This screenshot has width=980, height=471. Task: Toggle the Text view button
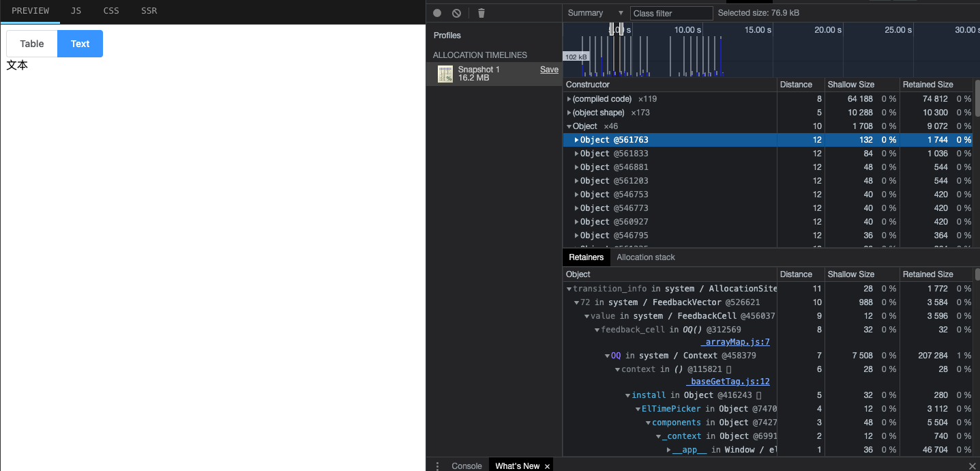80,43
